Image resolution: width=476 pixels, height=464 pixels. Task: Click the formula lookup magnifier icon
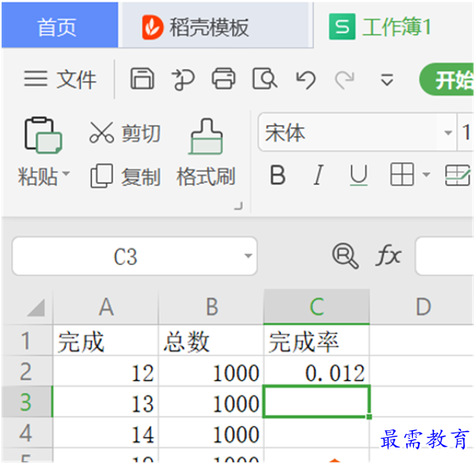coord(345,256)
